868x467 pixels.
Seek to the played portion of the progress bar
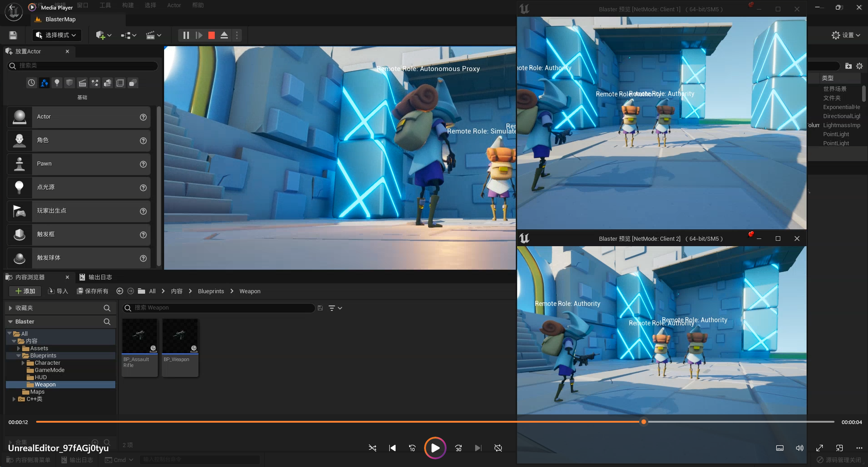pos(338,422)
